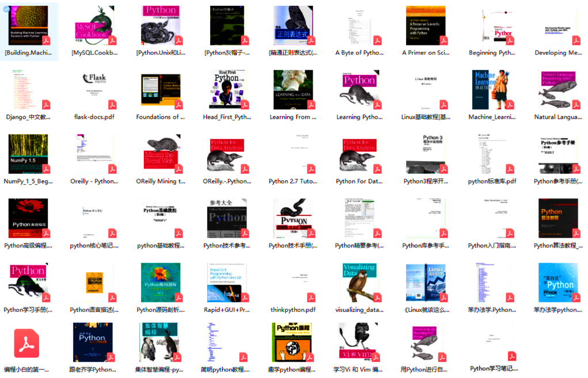
Task: Select the A Byte of Python file
Action: coord(359,25)
